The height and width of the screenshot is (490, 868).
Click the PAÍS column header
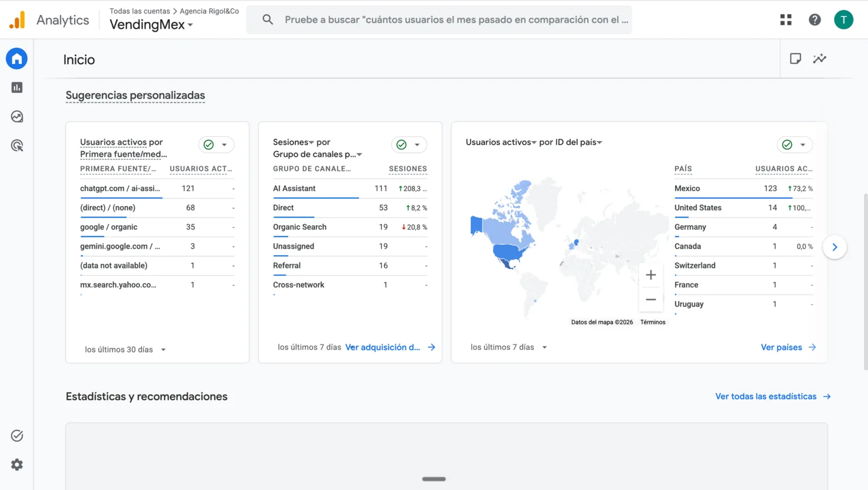pos(683,169)
